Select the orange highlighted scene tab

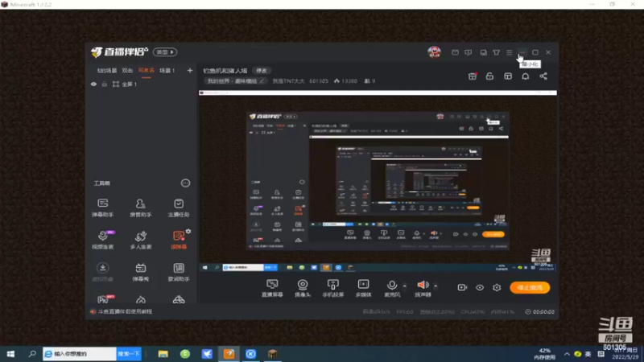(147, 71)
